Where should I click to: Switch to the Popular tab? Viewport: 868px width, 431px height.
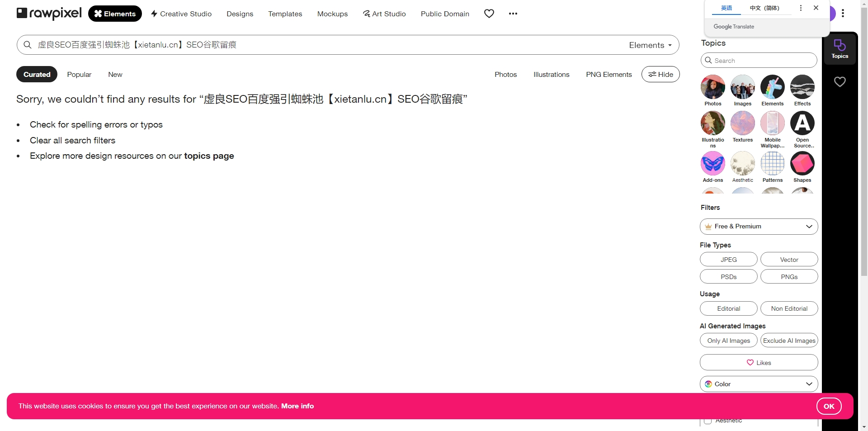click(x=79, y=74)
